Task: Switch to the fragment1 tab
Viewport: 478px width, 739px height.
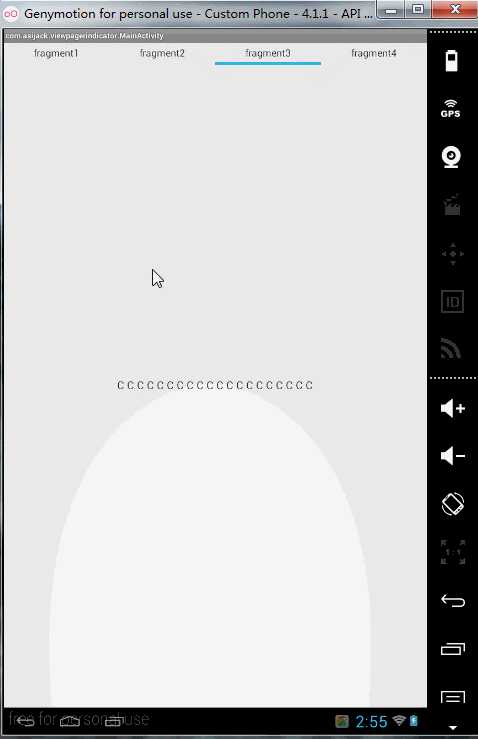Action: click(56, 53)
